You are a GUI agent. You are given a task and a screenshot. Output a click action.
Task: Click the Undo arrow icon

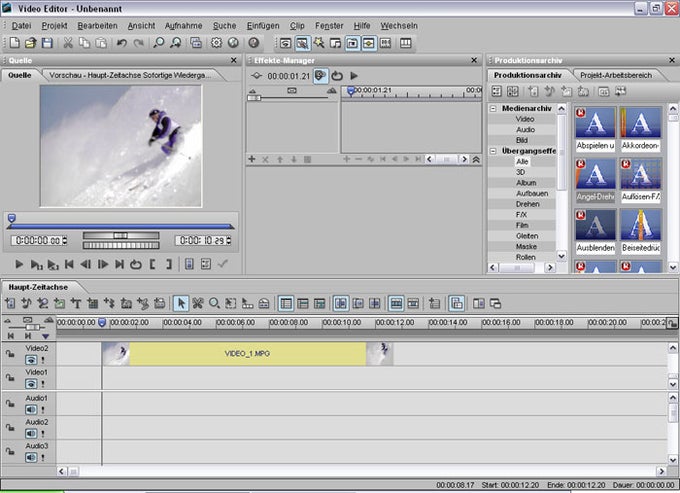coord(122,43)
